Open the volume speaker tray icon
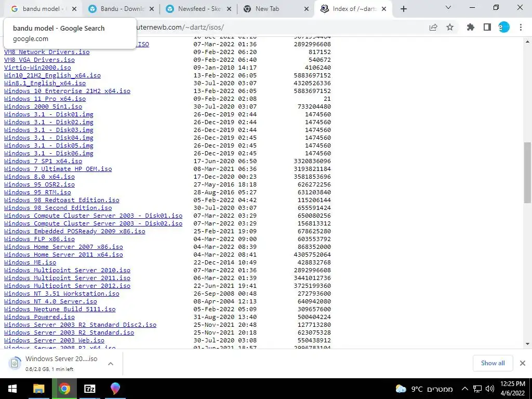The image size is (532, 399). [x=489, y=389]
